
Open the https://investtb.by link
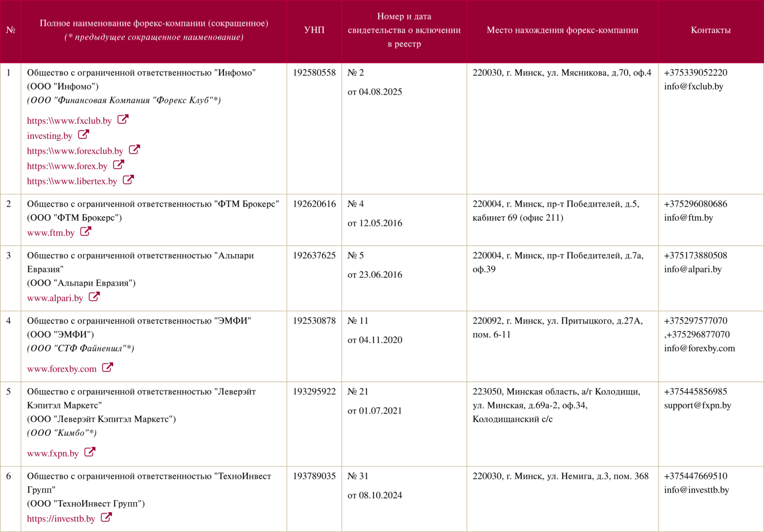61,519
